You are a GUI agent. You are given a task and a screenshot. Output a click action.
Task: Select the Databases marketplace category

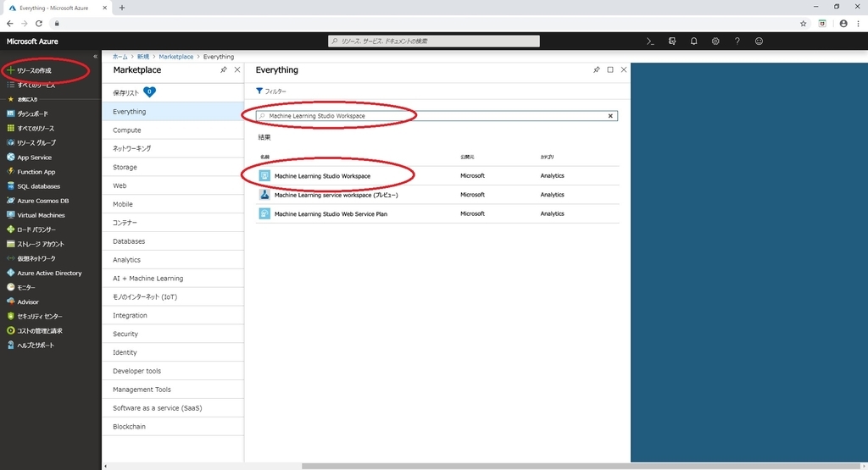point(173,241)
